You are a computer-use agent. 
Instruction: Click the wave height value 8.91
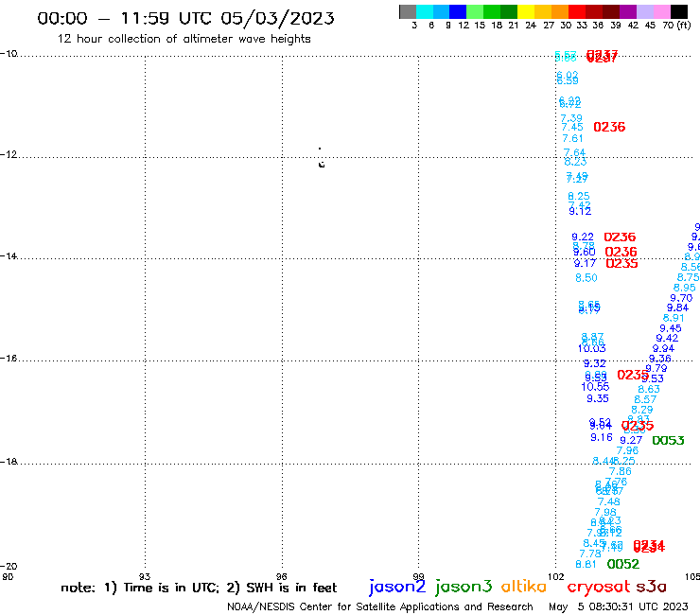point(674,318)
